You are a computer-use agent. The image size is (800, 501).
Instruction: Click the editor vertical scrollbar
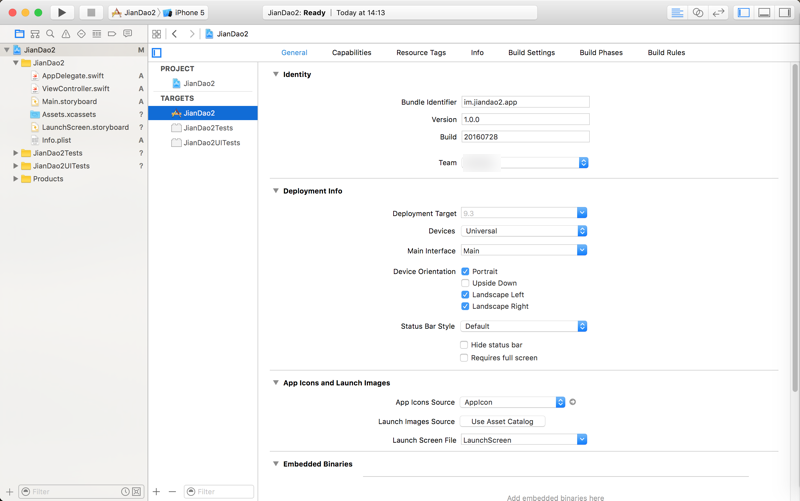click(794, 228)
